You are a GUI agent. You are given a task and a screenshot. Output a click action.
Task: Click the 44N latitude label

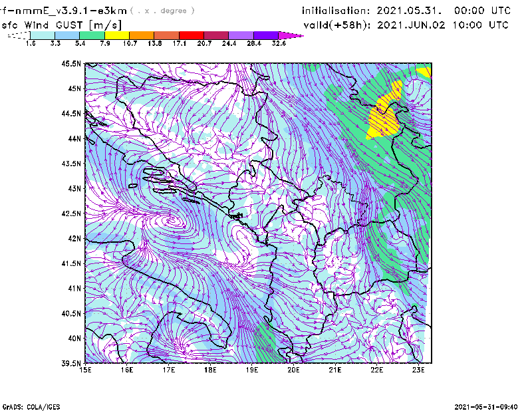tap(74, 138)
